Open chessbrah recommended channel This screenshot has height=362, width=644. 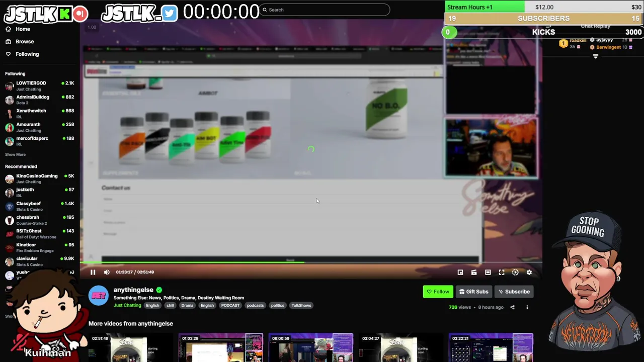pyautogui.click(x=39, y=220)
